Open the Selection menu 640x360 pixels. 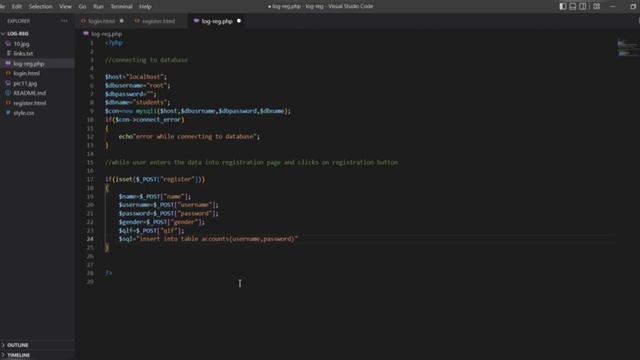coord(40,7)
